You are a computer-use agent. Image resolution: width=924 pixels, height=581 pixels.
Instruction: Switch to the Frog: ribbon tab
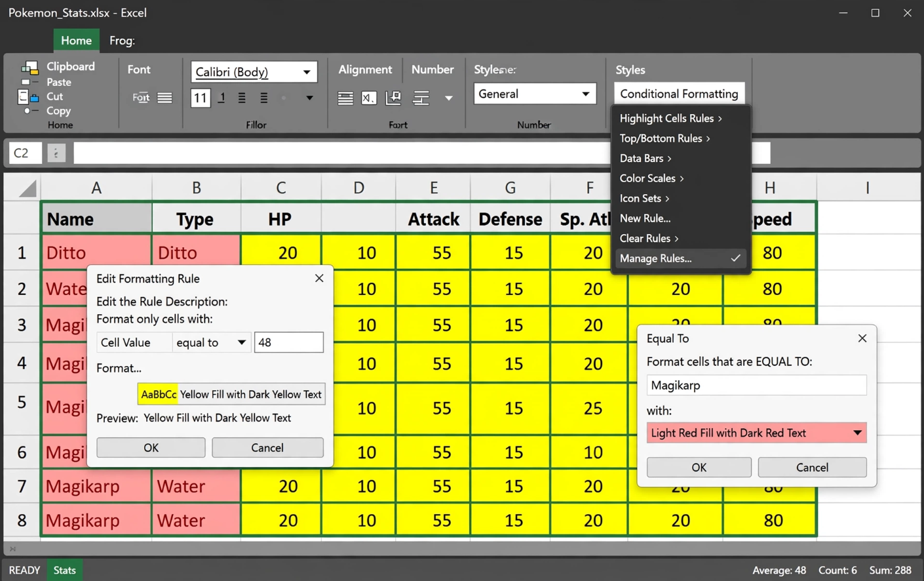tap(122, 41)
